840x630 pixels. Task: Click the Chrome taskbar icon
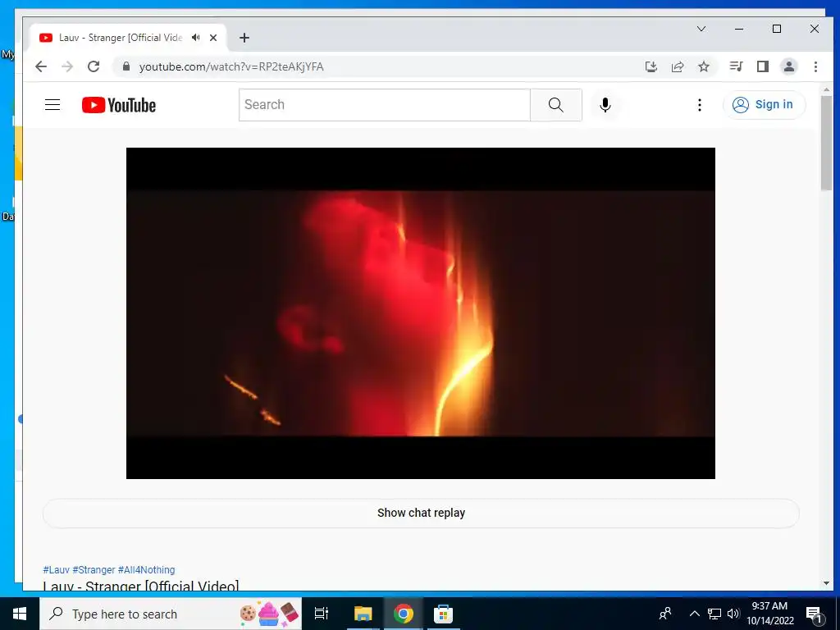point(404,614)
